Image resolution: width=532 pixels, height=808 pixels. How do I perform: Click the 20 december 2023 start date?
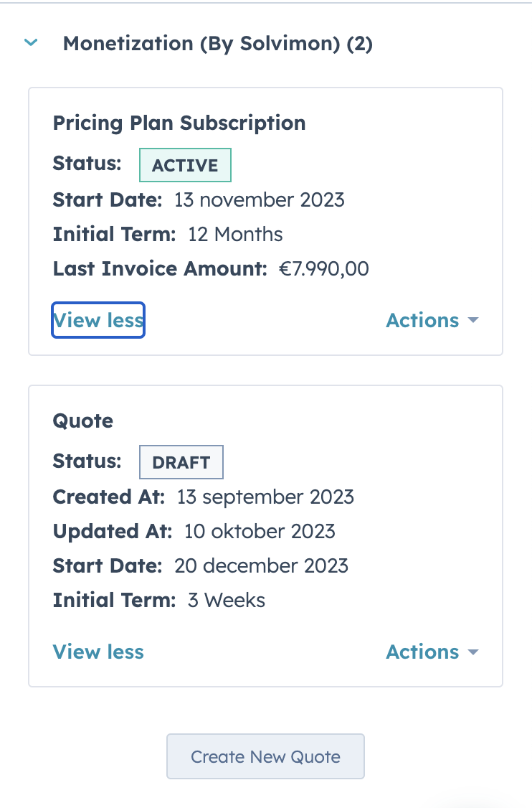click(261, 565)
